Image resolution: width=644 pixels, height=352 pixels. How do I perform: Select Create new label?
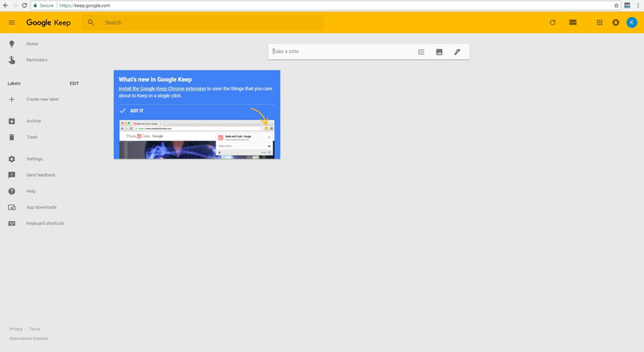pos(42,100)
